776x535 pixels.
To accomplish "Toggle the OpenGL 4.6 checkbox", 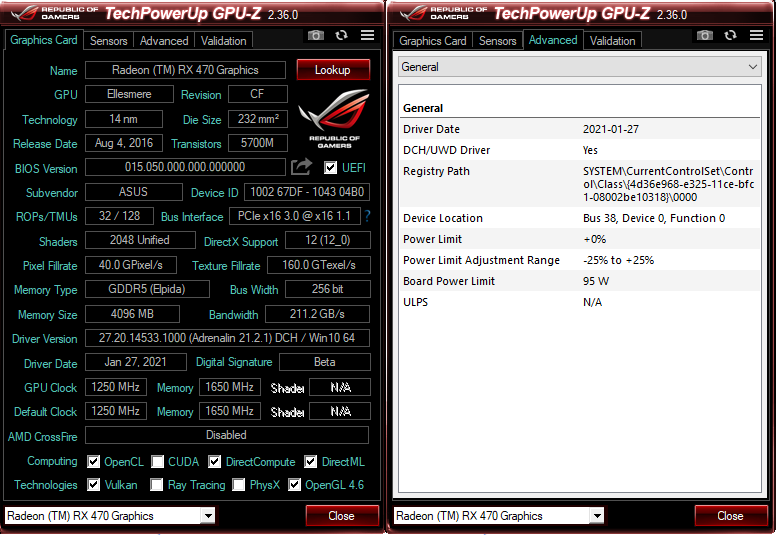I will [x=294, y=485].
